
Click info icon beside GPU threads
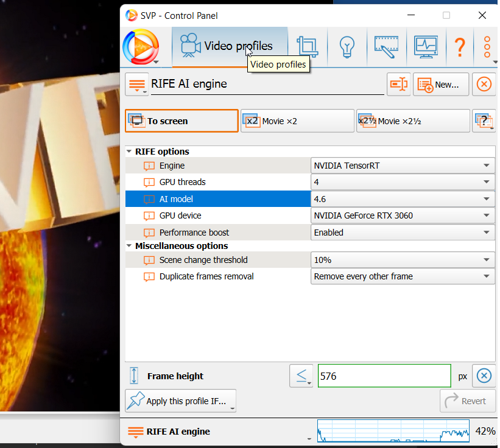[149, 182]
